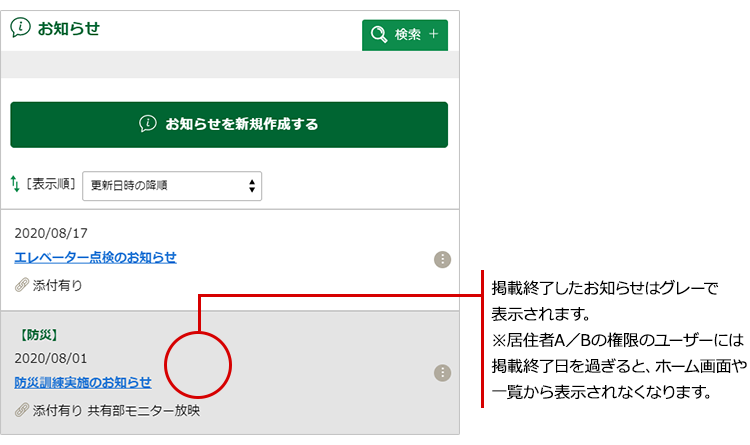Click the arrow spinner on the sort dropdown
The image size is (750, 445).
coord(252,185)
